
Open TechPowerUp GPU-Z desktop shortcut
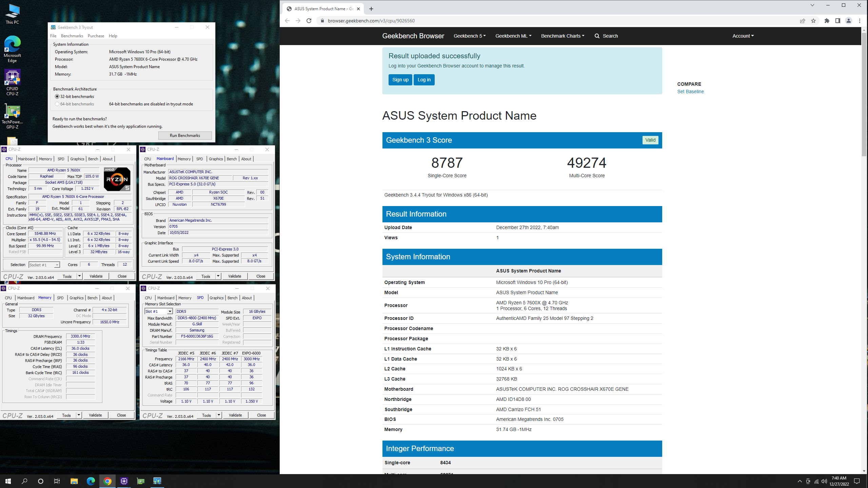[12, 116]
